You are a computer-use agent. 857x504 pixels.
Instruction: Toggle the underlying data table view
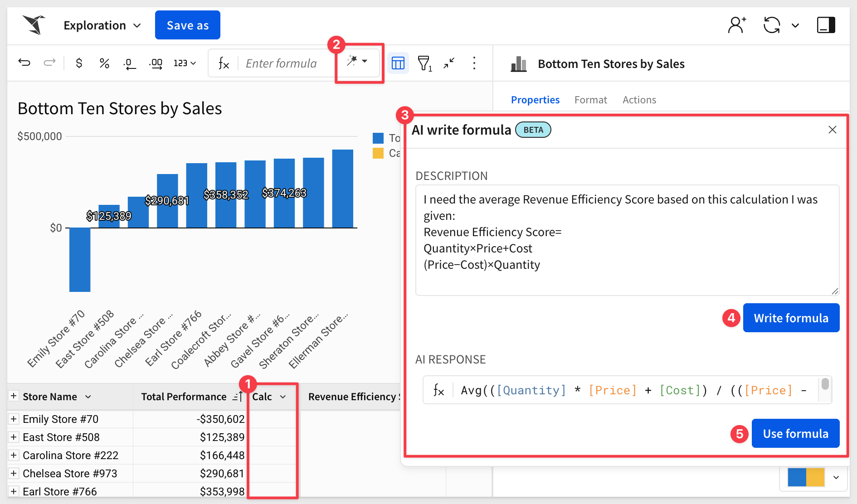pyautogui.click(x=398, y=63)
